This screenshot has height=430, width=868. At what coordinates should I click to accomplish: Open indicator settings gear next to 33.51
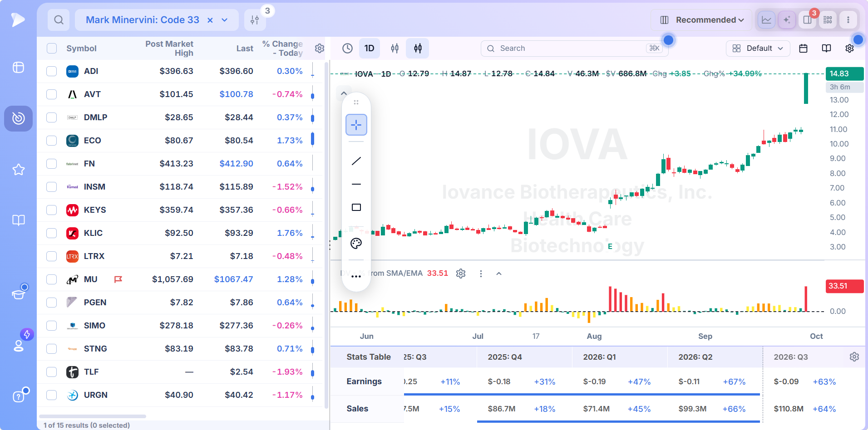[x=461, y=274]
